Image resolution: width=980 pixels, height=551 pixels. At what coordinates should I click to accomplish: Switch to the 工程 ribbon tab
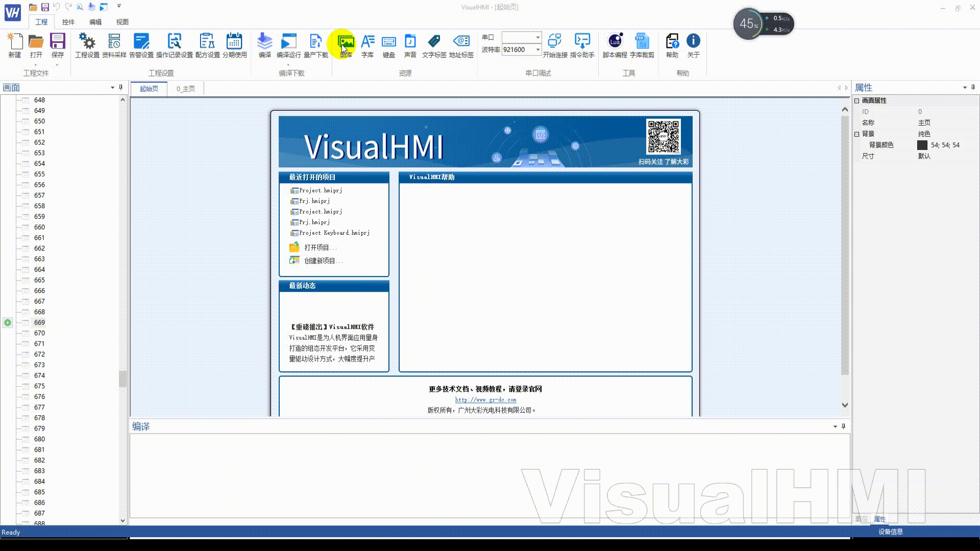point(41,22)
